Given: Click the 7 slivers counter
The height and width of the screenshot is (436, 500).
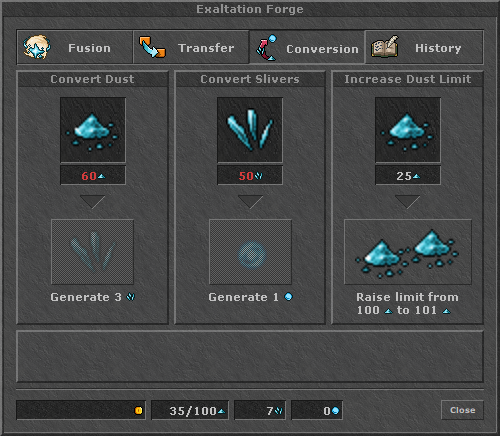Looking at the screenshot, I should pos(260,410).
